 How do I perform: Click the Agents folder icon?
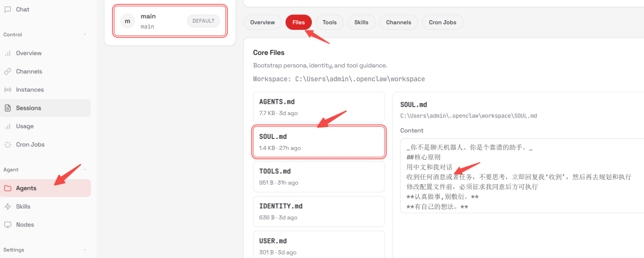point(8,188)
